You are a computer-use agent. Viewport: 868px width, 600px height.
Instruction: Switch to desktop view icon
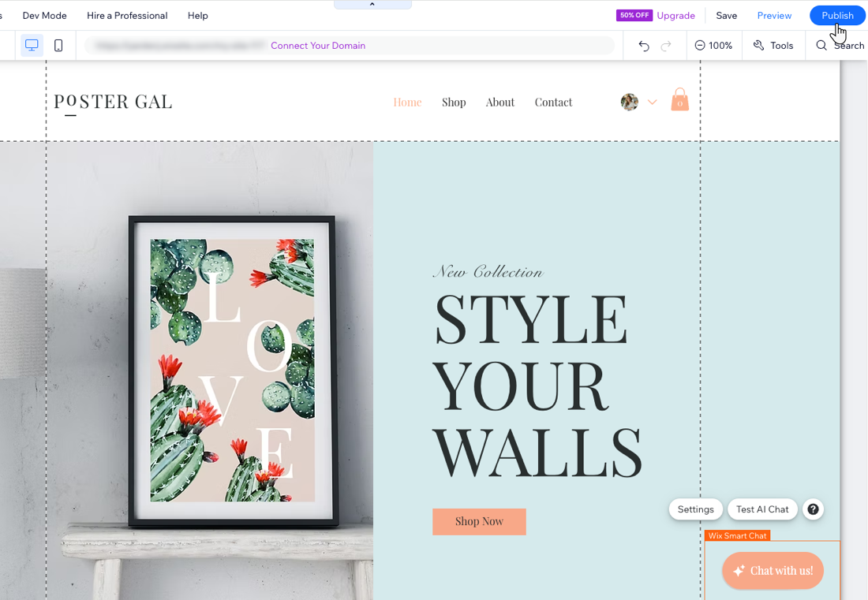tap(32, 46)
